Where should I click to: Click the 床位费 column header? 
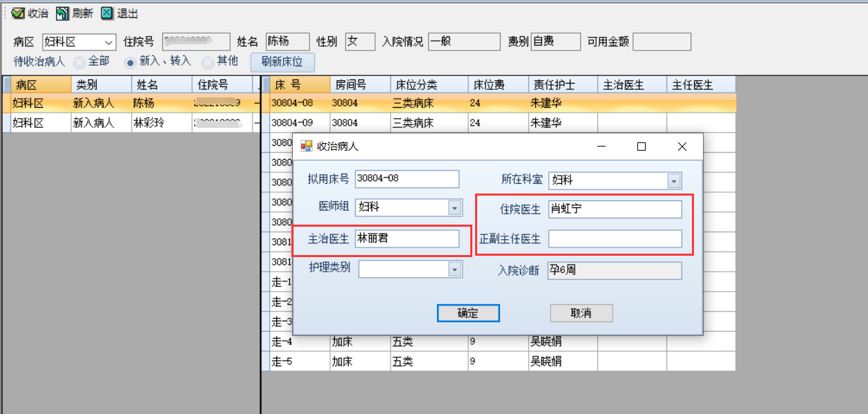click(x=499, y=85)
